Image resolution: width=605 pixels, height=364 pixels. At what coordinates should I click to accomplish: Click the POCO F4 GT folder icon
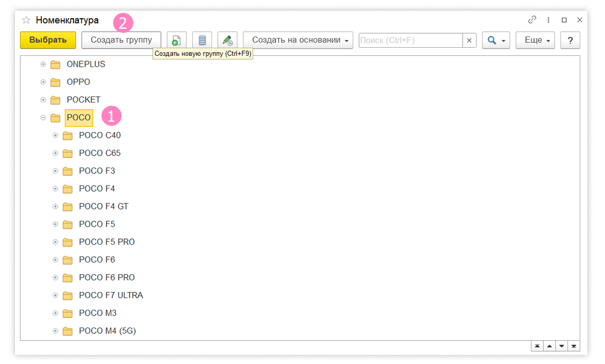(68, 207)
